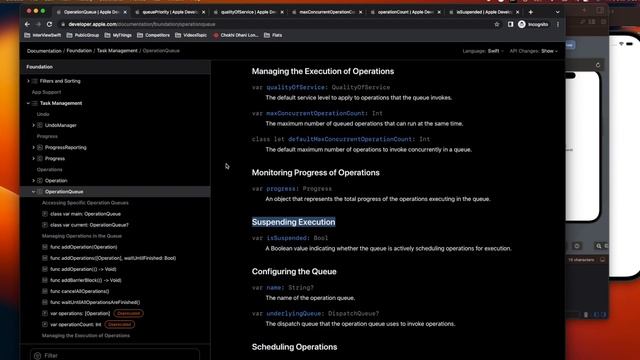Open the side panel icon in the toolbar
Image resolution: width=640 pixels, height=360 pixels.
pos(510,24)
